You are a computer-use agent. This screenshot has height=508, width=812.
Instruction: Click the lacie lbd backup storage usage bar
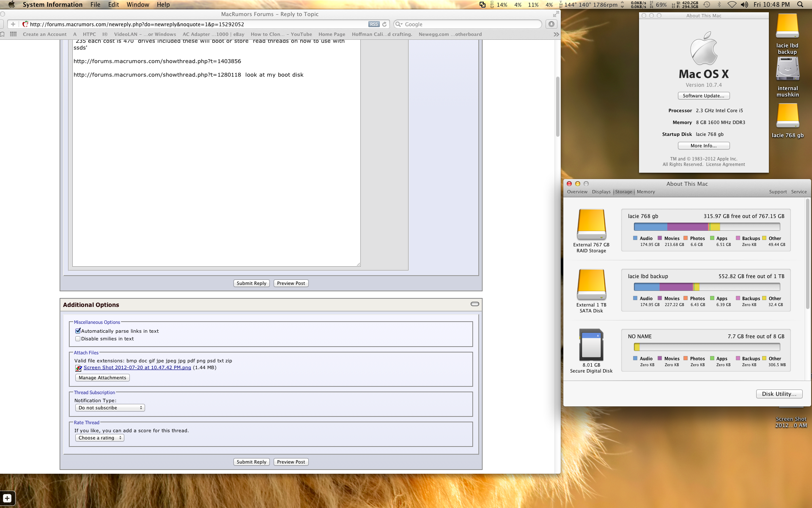tap(707, 287)
